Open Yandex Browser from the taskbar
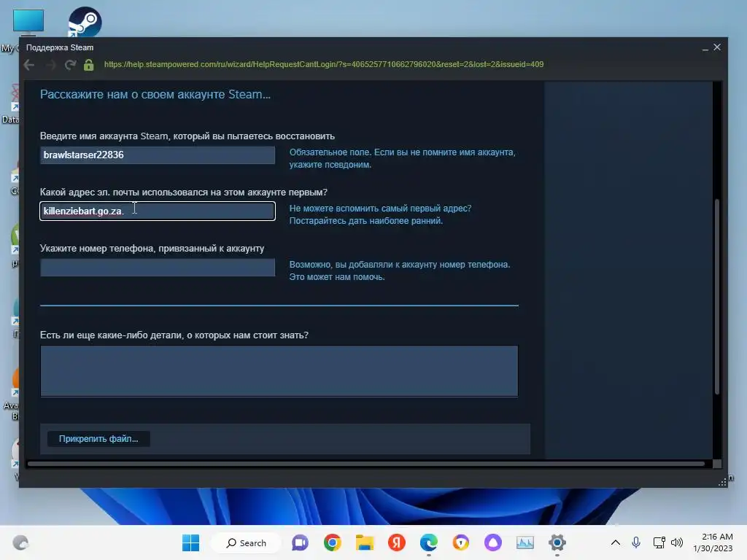Image resolution: width=747 pixels, height=560 pixels. (x=396, y=542)
